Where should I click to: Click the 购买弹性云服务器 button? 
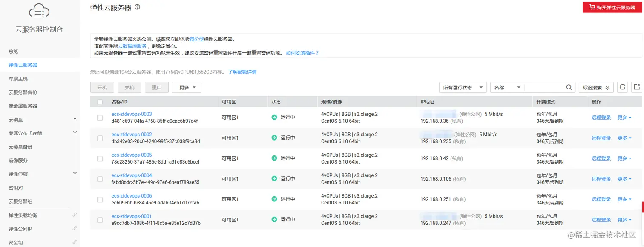pos(612,7)
